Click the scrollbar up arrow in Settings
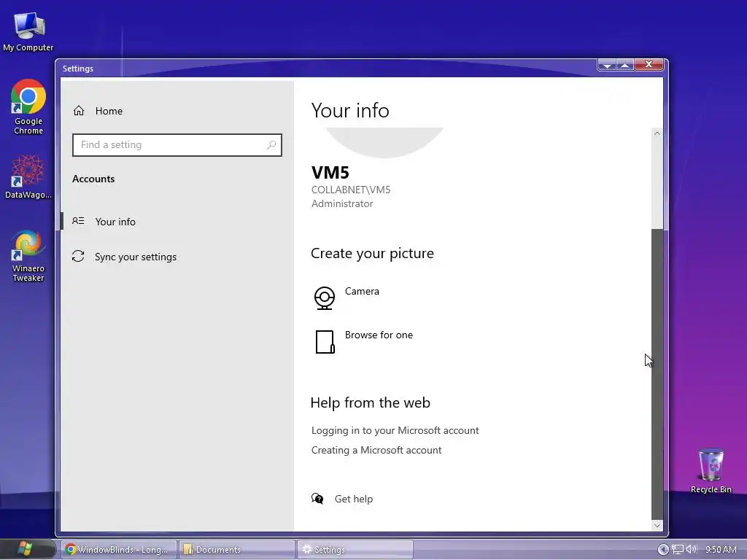The image size is (747, 560). click(657, 134)
